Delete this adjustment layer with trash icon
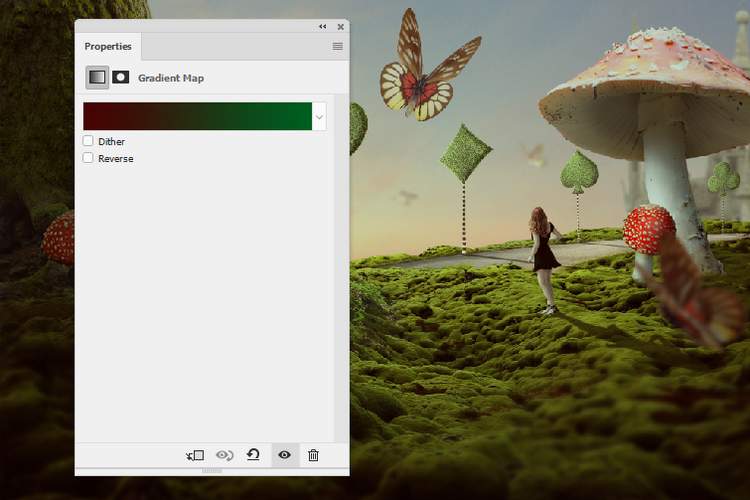 coord(313,455)
